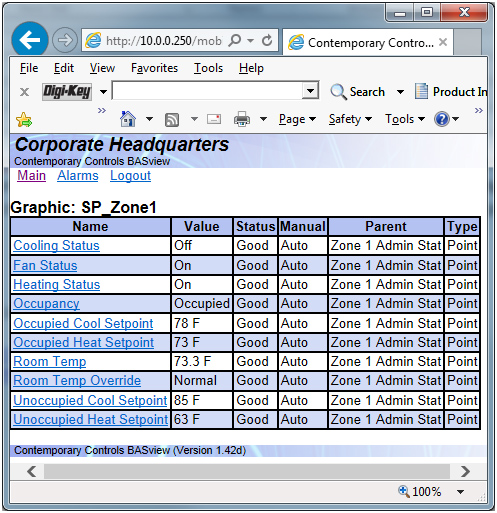This screenshot has height=513, width=497.
Task: Expand the Digi-Key search combo box
Action: [310, 91]
